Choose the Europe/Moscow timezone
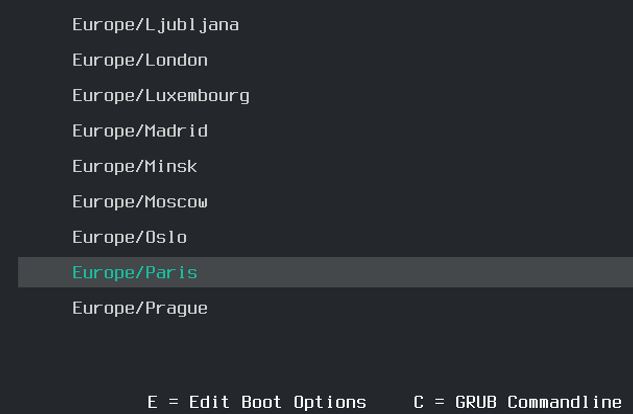 pos(140,202)
